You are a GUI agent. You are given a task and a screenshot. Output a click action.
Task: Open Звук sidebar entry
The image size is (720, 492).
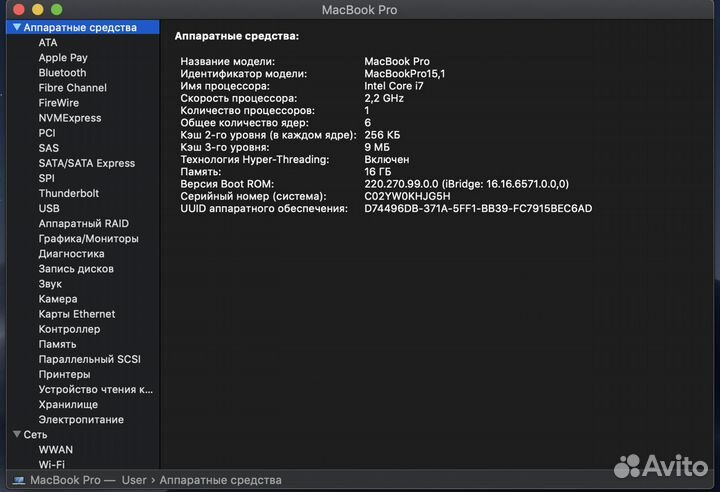(x=50, y=284)
